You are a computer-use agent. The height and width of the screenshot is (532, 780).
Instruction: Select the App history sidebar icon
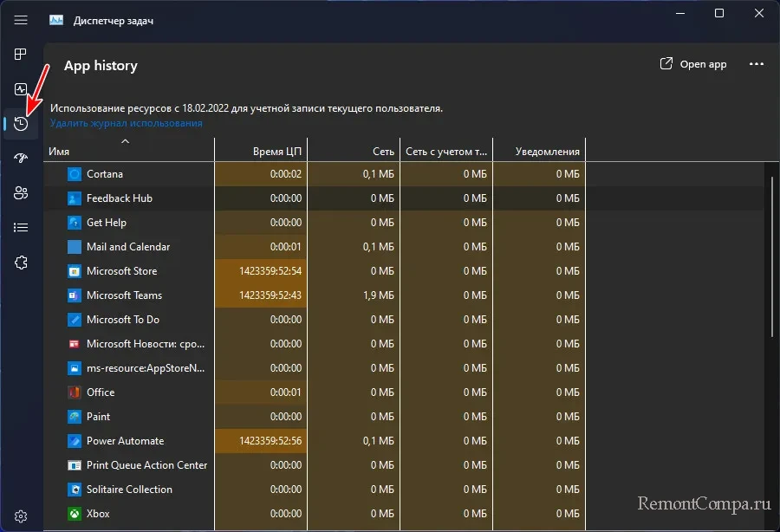pyautogui.click(x=21, y=124)
